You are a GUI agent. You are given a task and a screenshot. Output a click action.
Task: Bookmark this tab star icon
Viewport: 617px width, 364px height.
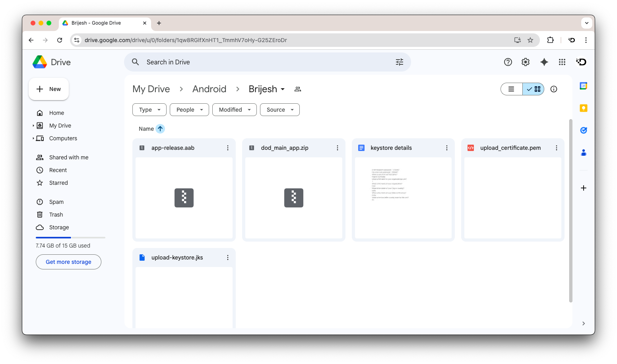(530, 40)
